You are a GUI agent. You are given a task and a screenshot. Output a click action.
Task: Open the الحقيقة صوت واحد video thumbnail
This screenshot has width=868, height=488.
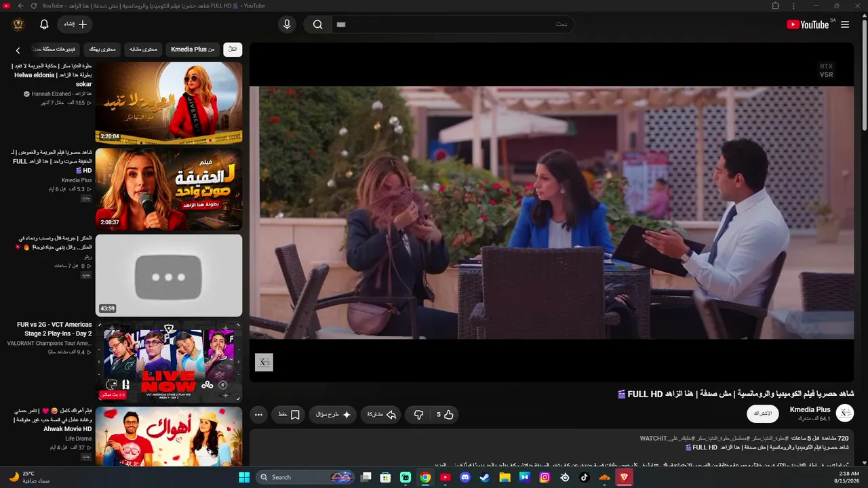[169, 189]
